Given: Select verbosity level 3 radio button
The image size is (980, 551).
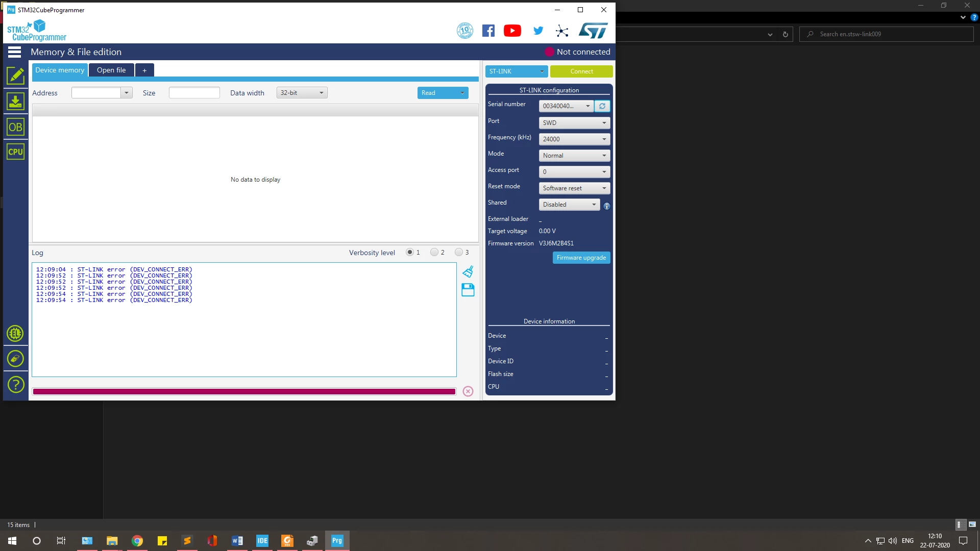Looking at the screenshot, I should (x=459, y=252).
